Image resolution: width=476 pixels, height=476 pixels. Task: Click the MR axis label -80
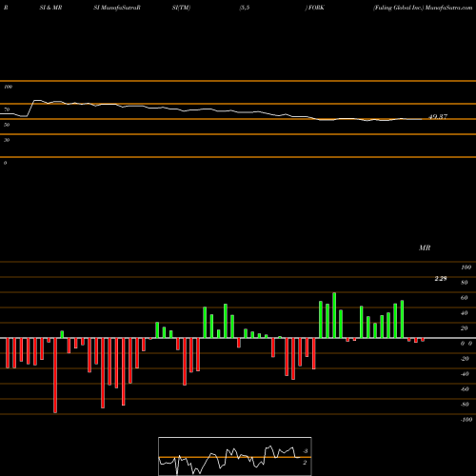[x=465, y=405]
